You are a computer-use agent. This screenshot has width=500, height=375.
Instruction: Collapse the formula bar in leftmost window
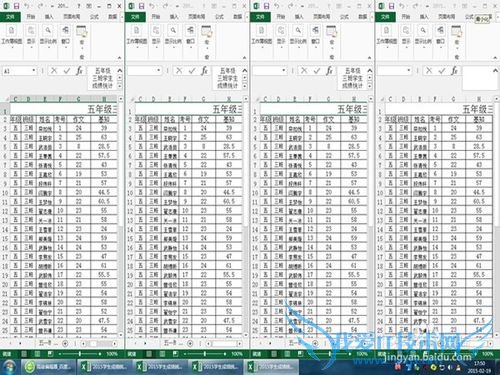click(x=120, y=70)
